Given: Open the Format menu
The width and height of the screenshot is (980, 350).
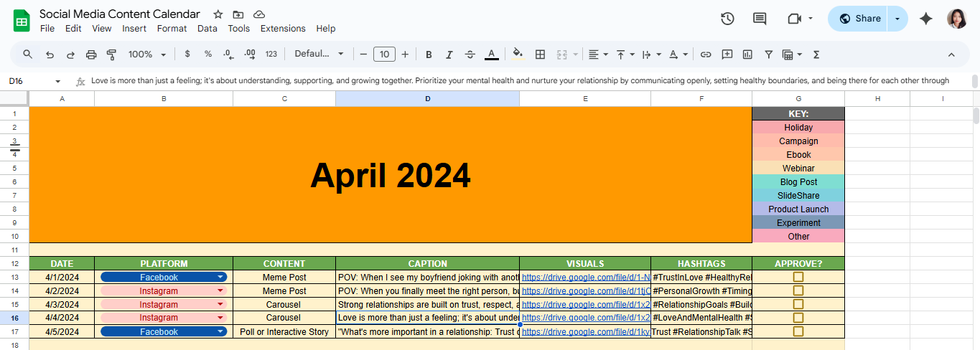Looking at the screenshot, I should click(x=172, y=29).
